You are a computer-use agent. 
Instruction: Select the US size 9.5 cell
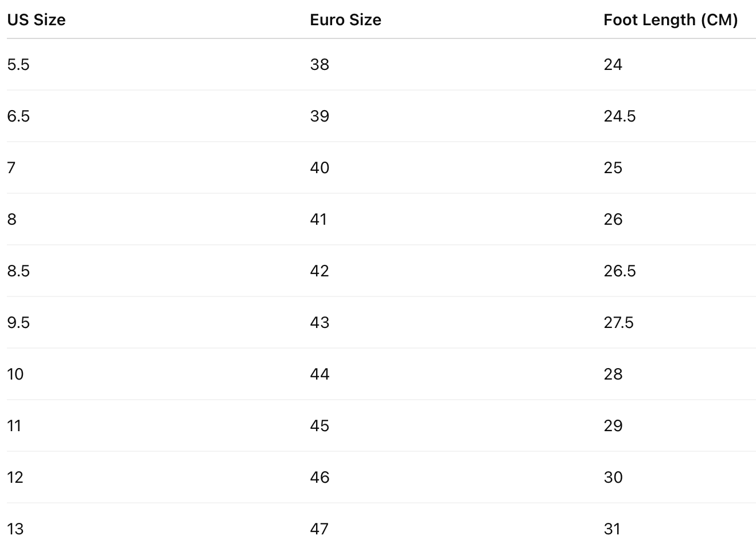tap(18, 322)
